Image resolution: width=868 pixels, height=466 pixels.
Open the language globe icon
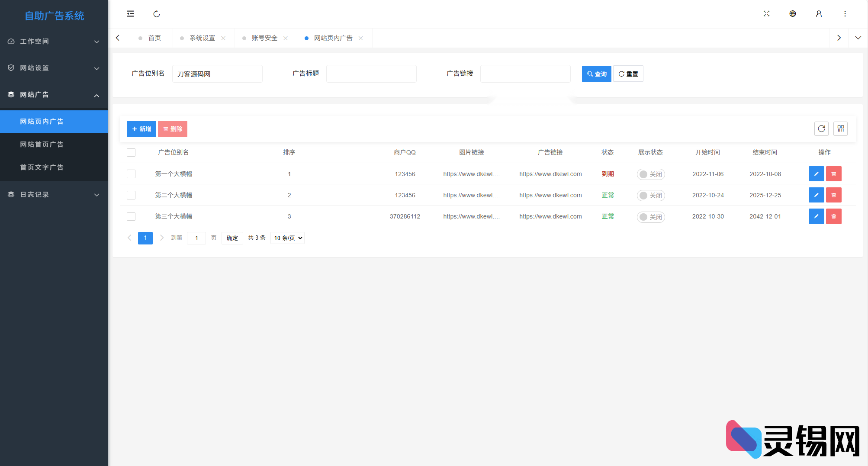coord(792,14)
